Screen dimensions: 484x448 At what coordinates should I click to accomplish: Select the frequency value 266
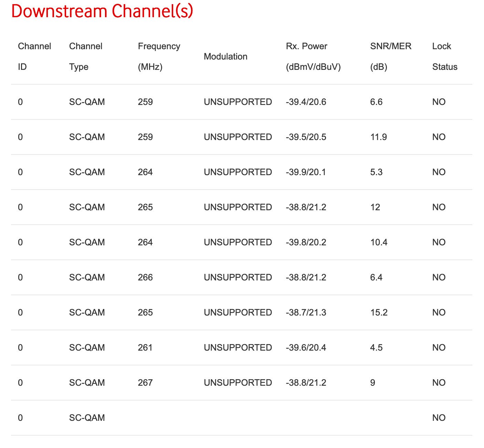click(x=145, y=277)
